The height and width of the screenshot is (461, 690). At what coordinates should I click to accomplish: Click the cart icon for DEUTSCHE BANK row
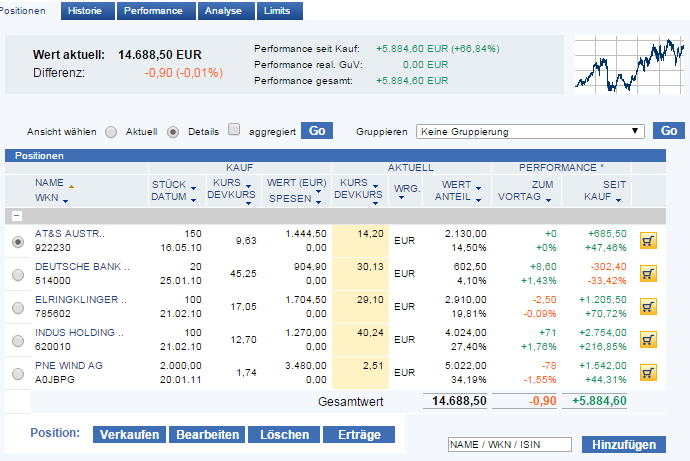[648, 274]
